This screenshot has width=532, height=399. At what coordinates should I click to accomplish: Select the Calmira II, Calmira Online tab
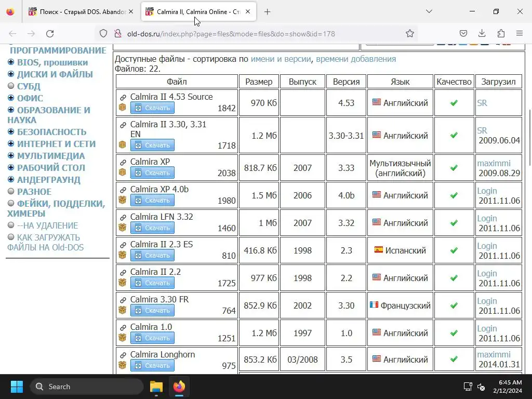coord(198,12)
